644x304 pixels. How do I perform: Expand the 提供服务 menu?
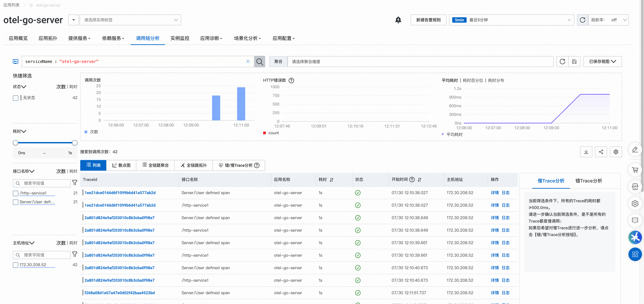(x=79, y=38)
